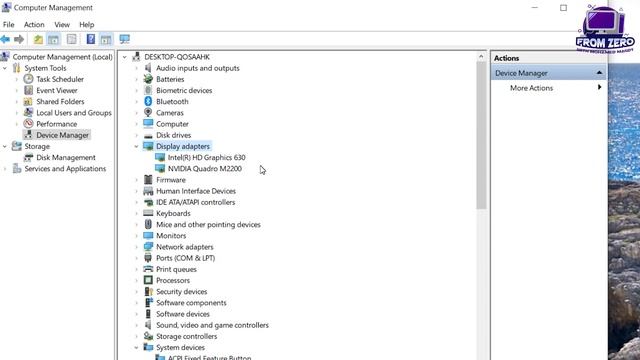The width and height of the screenshot is (640, 360).
Task: Click the Local Users and Groups icon
Action: 28,112
